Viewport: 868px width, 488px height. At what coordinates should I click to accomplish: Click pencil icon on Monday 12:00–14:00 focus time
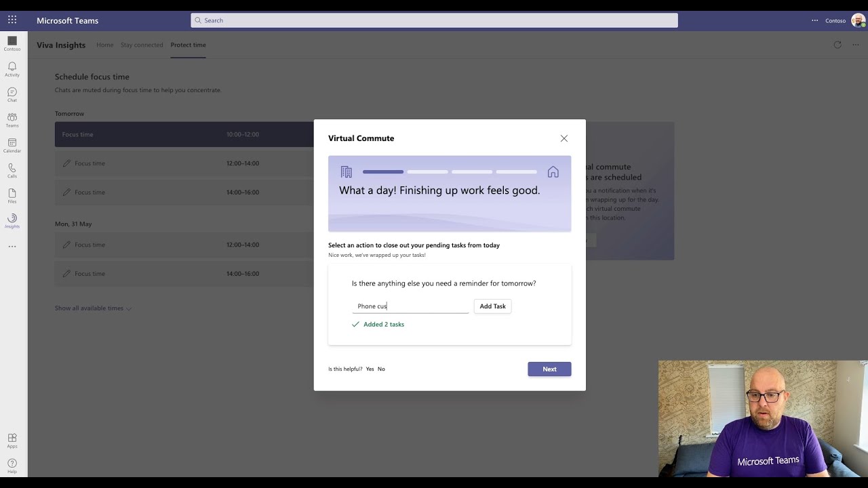(x=66, y=245)
